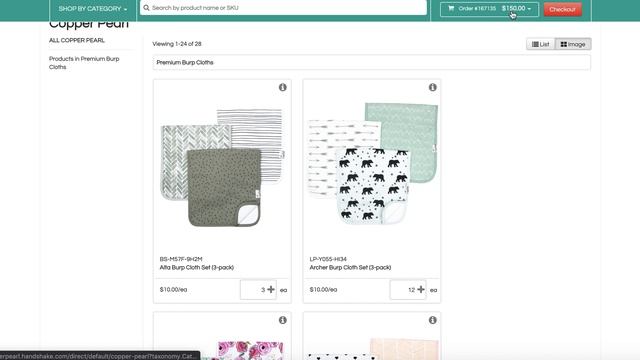The width and height of the screenshot is (640, 360).
Task: Open the order total dropdown
Action: point(516,9)
